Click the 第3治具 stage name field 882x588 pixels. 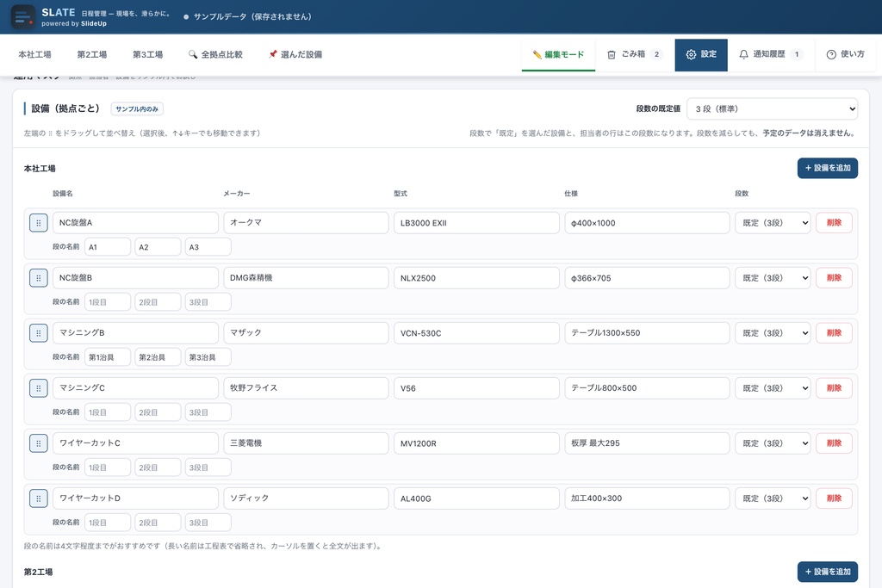pos(208,357)
